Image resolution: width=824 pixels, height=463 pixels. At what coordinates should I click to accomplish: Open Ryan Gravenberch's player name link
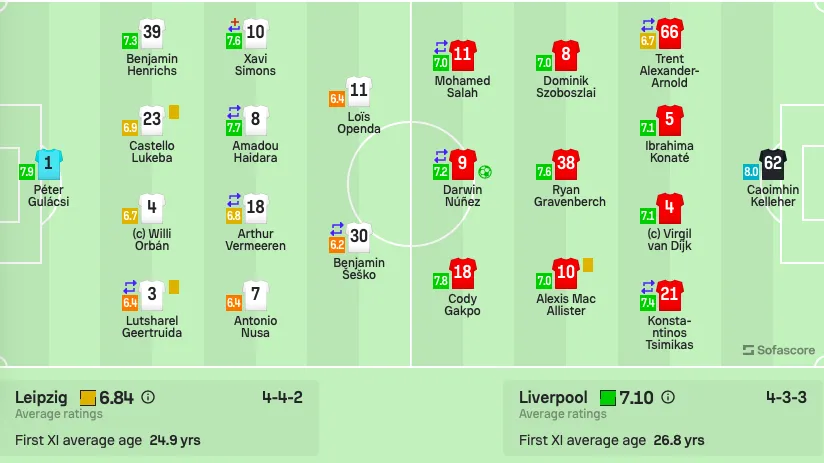(x=570, y=196)
